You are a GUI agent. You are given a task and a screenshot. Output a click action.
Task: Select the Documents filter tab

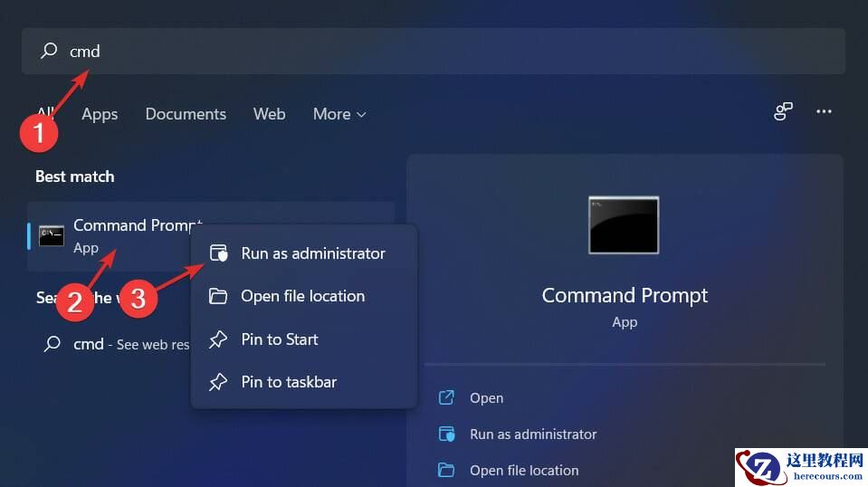click(186, 114)
